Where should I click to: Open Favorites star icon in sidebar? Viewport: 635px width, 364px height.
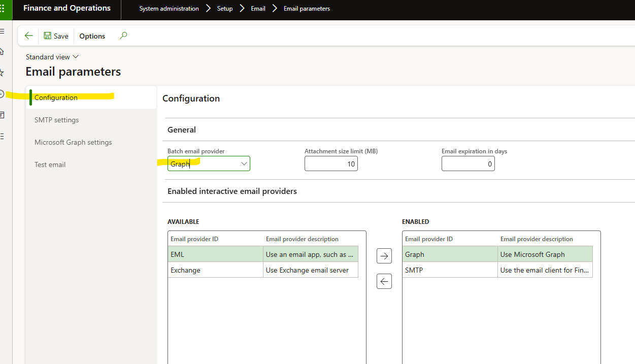pyautogui.click(x=2, y=73)
